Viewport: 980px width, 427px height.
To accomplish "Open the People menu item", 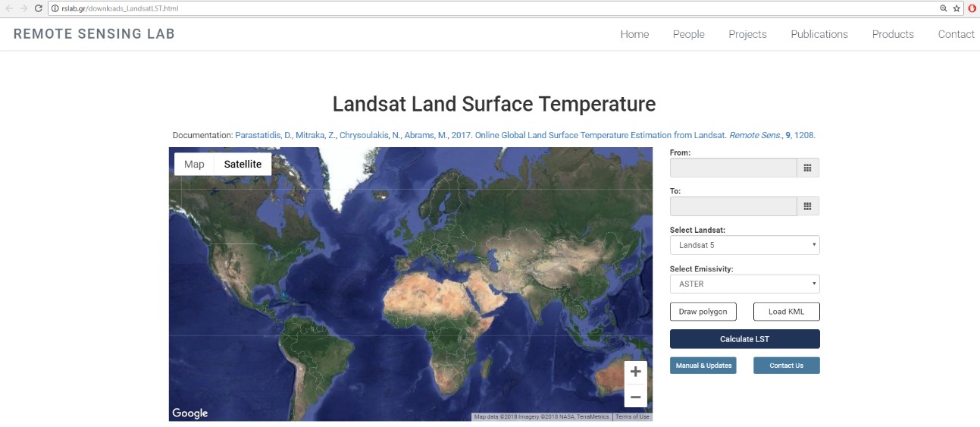I will pos(689,34).
